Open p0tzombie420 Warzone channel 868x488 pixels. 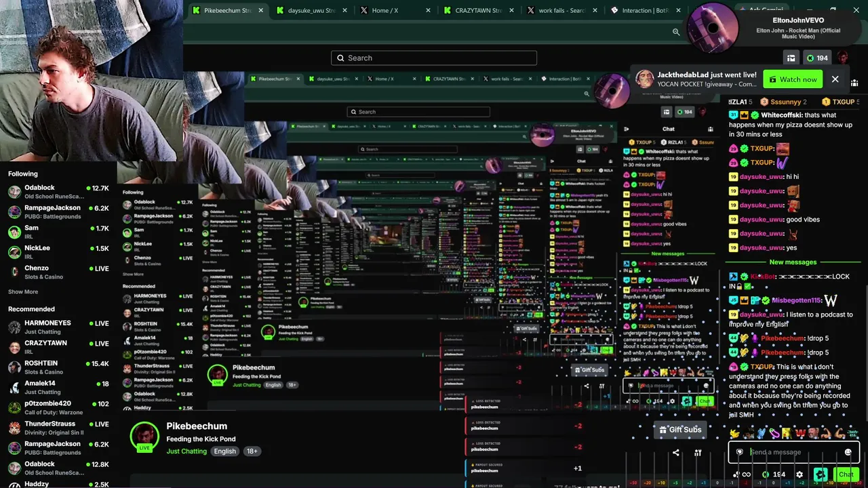point(58,408)
